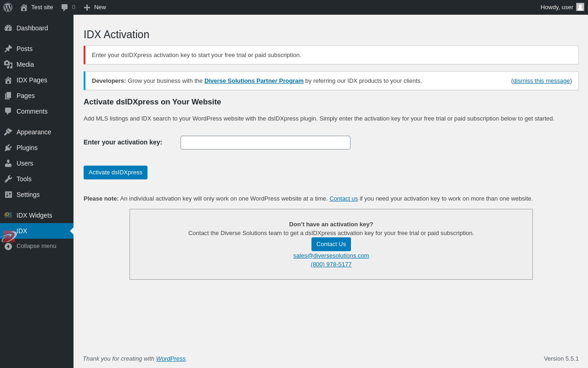Viewport: 588px width, 368px height.
Task: Click 'Enter your activation key:' label
Action: point(123,142)
